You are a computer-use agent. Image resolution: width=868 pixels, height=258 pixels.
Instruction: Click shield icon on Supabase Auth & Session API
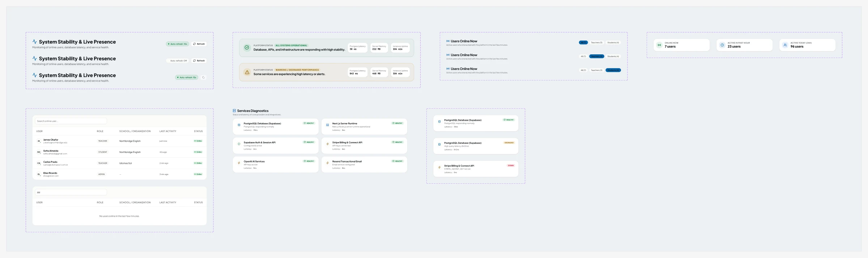coord(239,144)
